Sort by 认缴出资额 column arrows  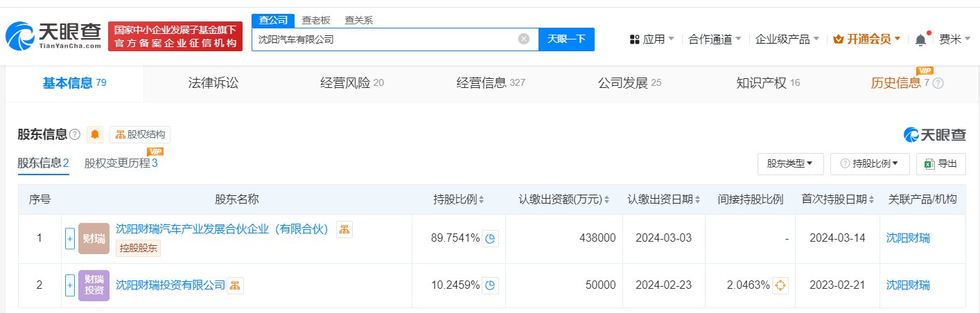click(x=607, y=200)
